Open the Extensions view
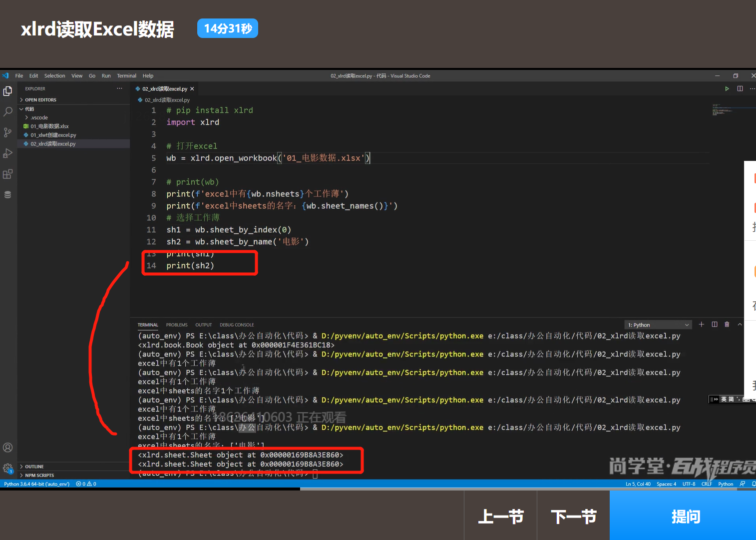This screenshot has width=756, height=540. [7, 174]
